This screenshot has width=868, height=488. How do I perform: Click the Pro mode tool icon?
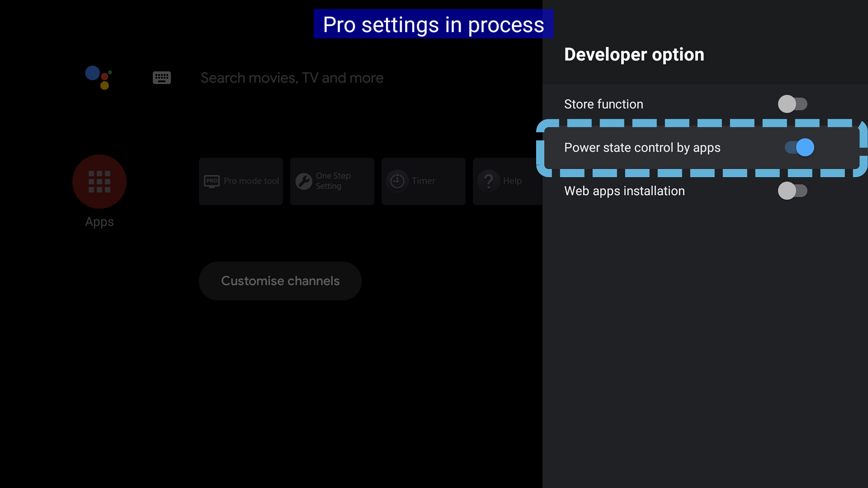coord(212,181)
